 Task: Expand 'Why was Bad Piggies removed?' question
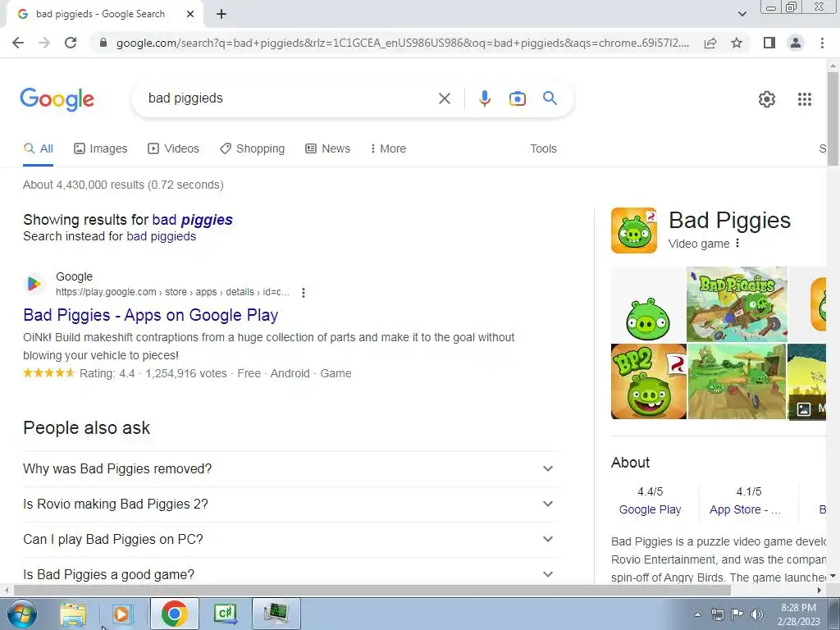pos(290,468)
